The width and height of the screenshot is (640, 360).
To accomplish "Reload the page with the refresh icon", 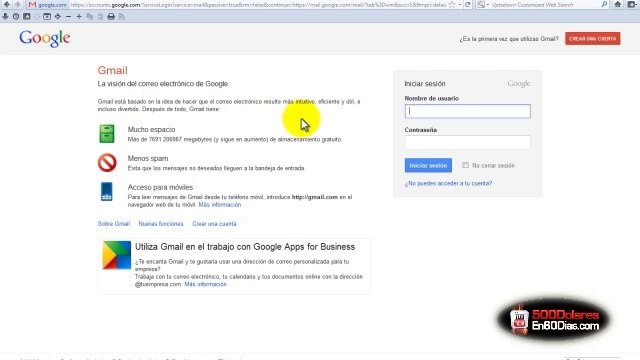I will 468,5.
